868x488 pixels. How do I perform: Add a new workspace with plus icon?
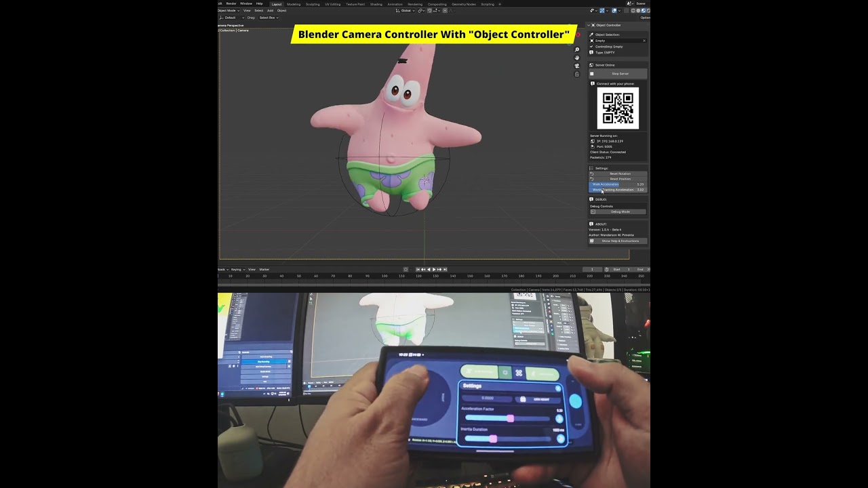pos(500,4)
